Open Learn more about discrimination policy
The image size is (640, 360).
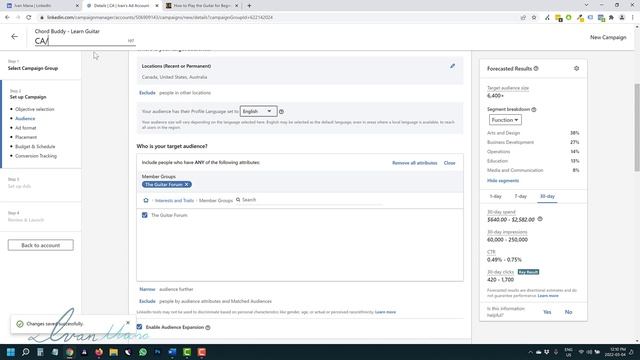pyautogui.click(x=385, y=312)
